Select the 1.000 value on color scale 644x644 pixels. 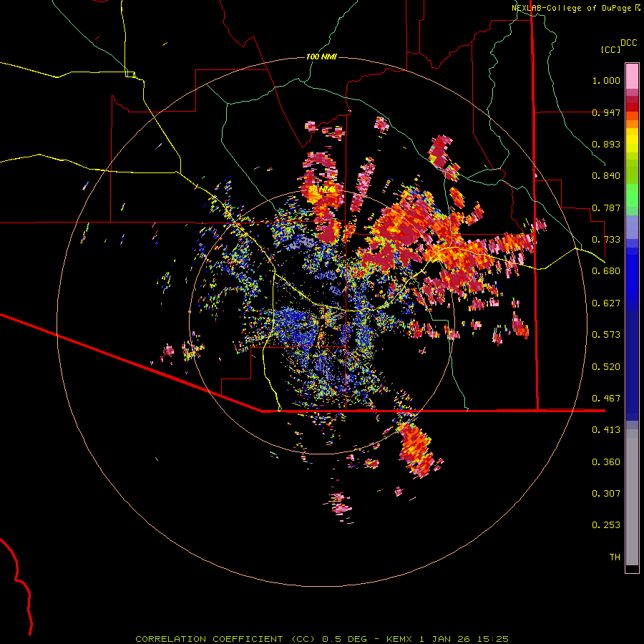[x=606, y=80]
